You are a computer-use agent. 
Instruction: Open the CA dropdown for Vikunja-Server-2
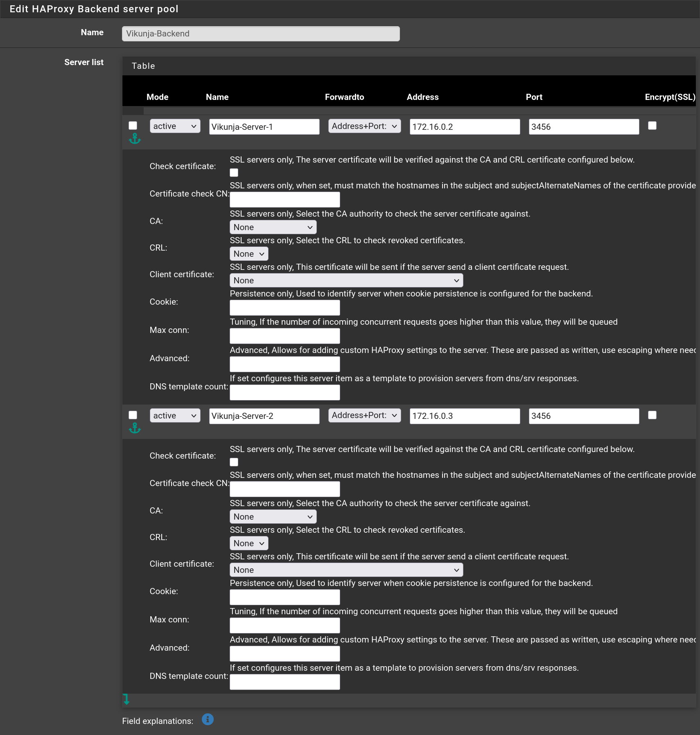[273, 517]
